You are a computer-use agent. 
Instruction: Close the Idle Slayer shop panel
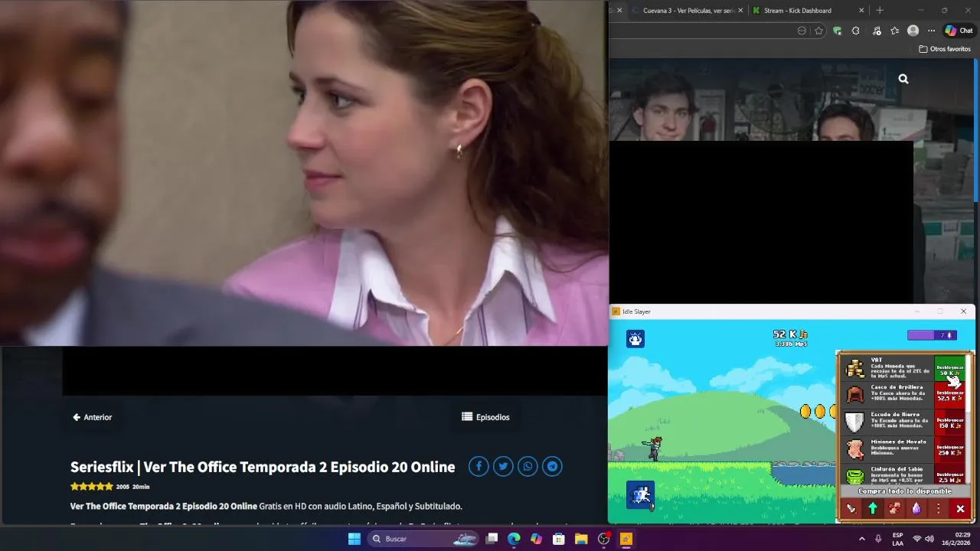click(x=960, y=508)
